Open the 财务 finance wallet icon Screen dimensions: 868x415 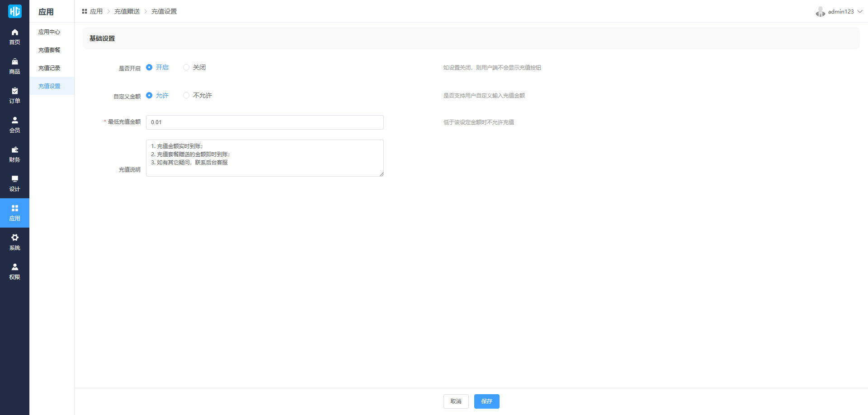point(14,150)
